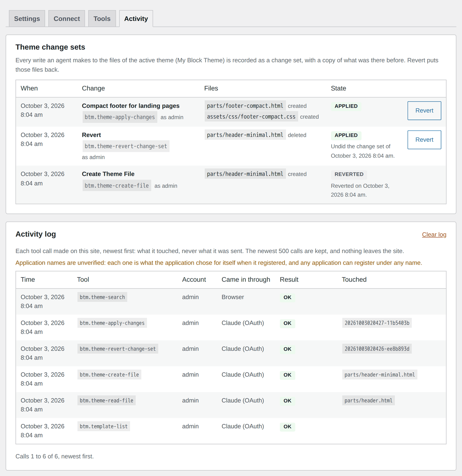Click "Claude (OAuth)" in btm.theme-read-file row
This screenshot has width=462, height=476.
[243, 401]
